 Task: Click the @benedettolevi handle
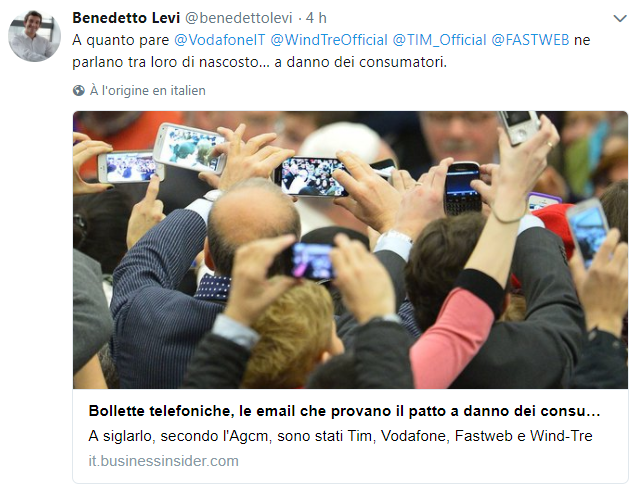click(238, 18)
